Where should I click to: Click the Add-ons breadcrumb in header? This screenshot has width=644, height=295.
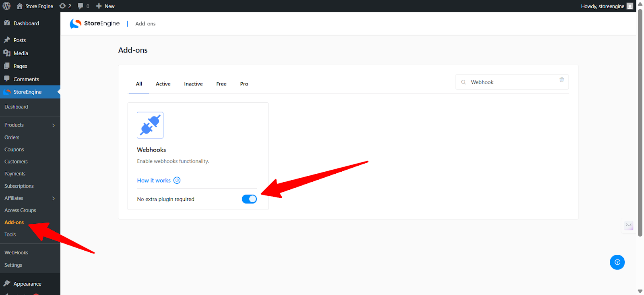[145, 24]
